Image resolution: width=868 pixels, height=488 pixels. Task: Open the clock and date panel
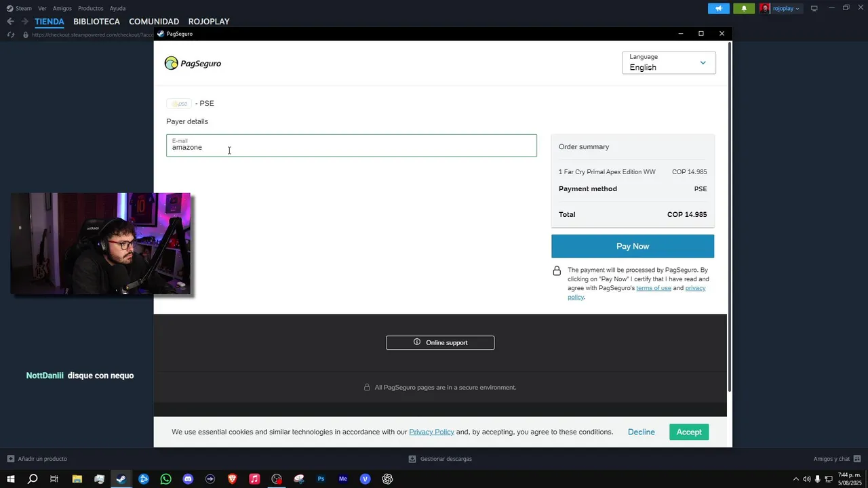849,479
